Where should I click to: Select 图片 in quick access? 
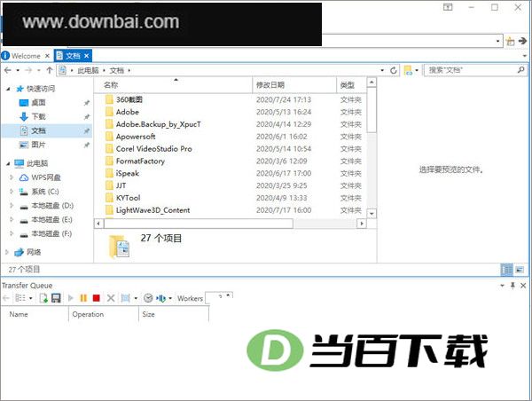[x=38, y=145]
